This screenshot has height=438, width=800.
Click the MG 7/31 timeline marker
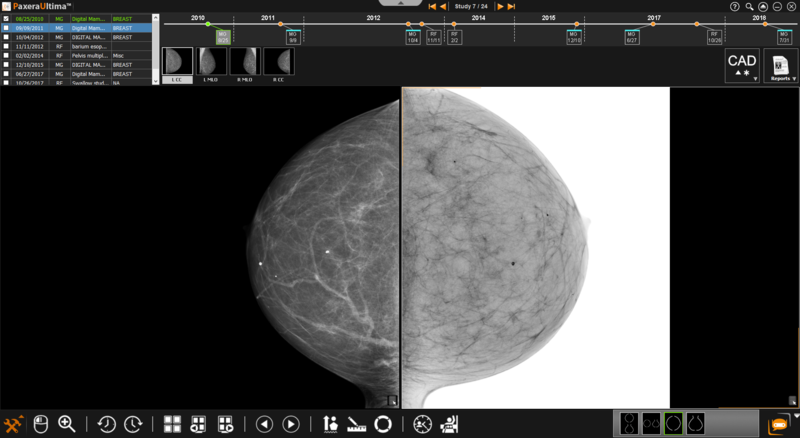[783, 37]
